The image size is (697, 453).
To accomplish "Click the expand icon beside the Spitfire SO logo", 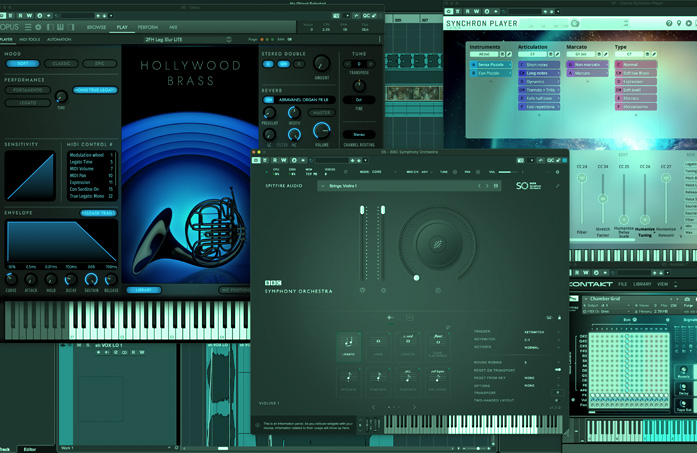I will tap(557, 186).
